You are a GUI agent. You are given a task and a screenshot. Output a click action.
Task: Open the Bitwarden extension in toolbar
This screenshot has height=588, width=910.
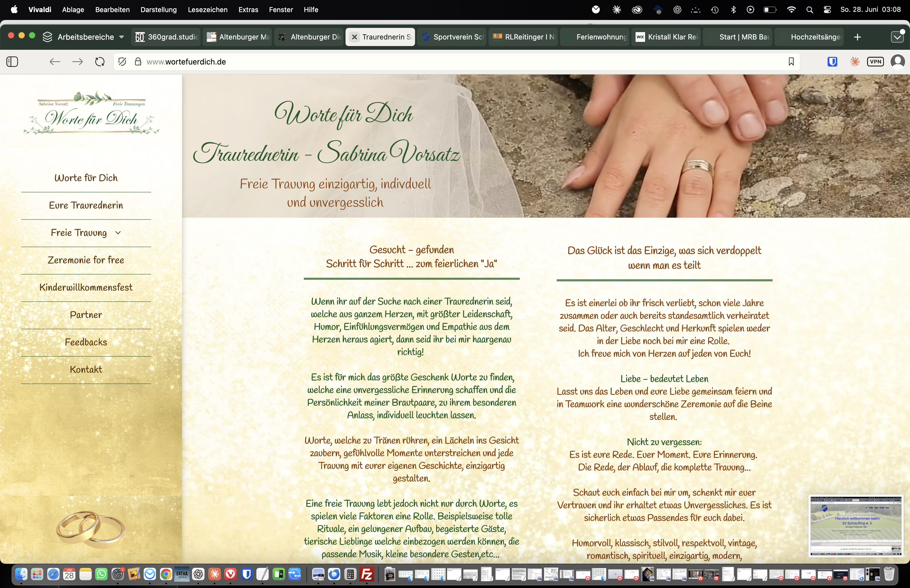[x=833, y=62]
